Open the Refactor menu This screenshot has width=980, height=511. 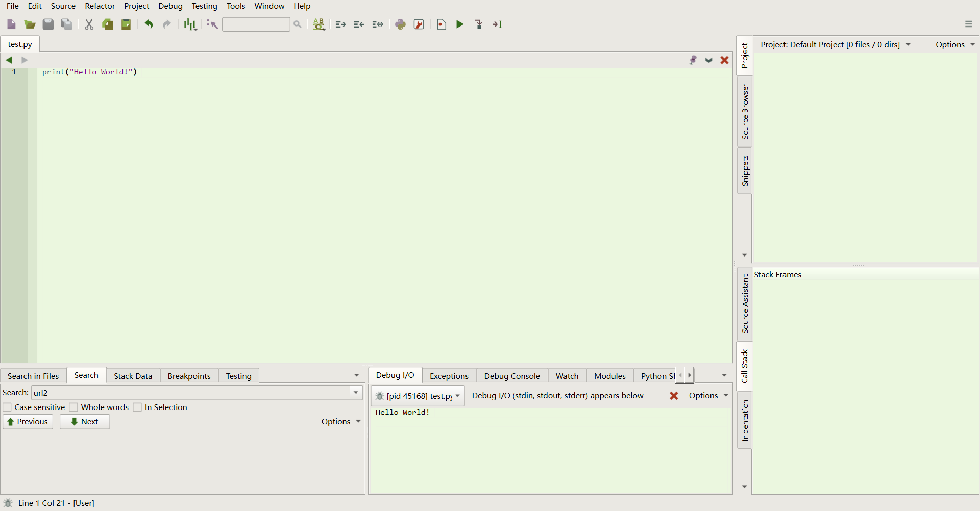(x=100, y=6)
